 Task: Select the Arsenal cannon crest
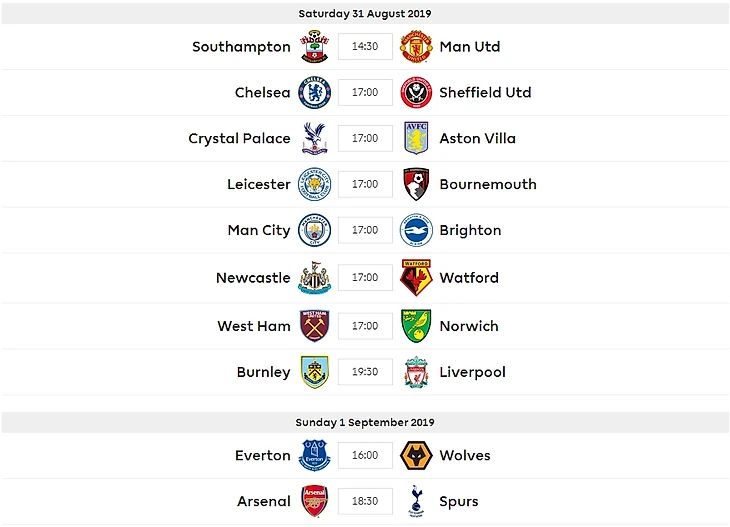coord(314,502)
